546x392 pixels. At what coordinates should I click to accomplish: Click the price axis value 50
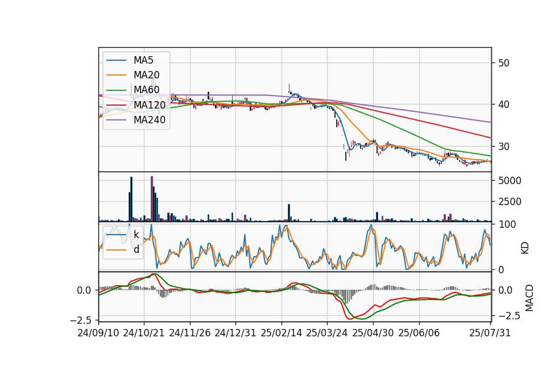pos(504,63)
